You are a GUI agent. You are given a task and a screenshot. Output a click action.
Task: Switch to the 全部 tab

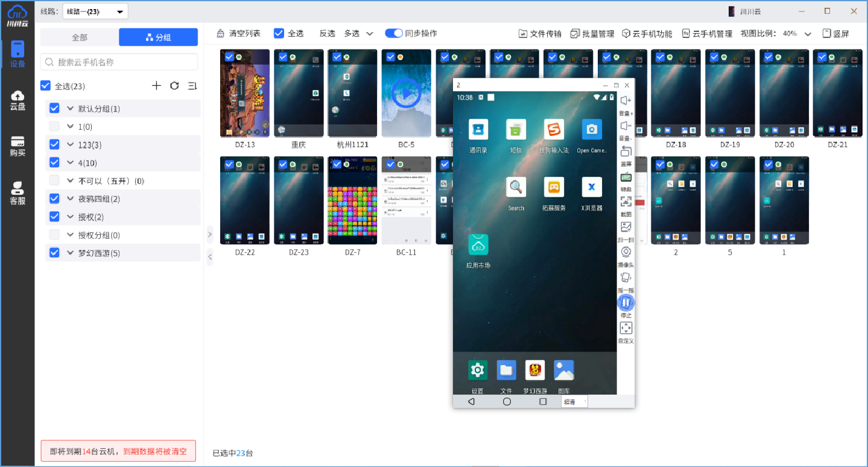click(79, 37)
